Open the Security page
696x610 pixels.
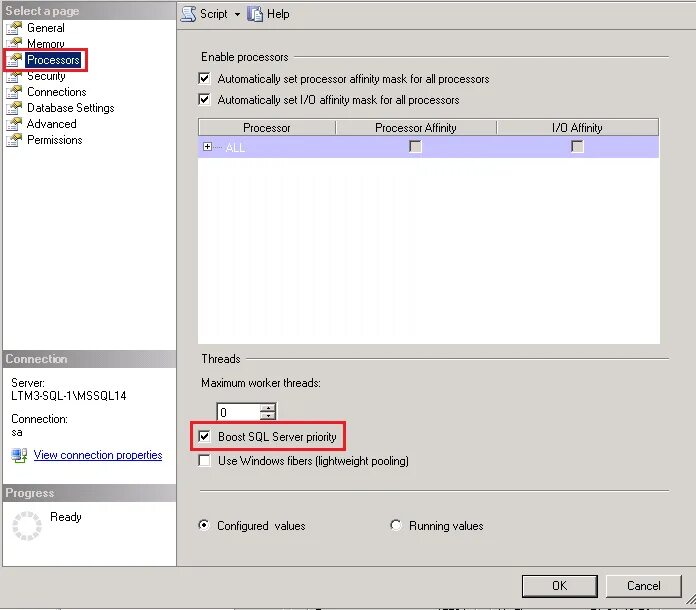pyautogui.click(x=46, y=76)
